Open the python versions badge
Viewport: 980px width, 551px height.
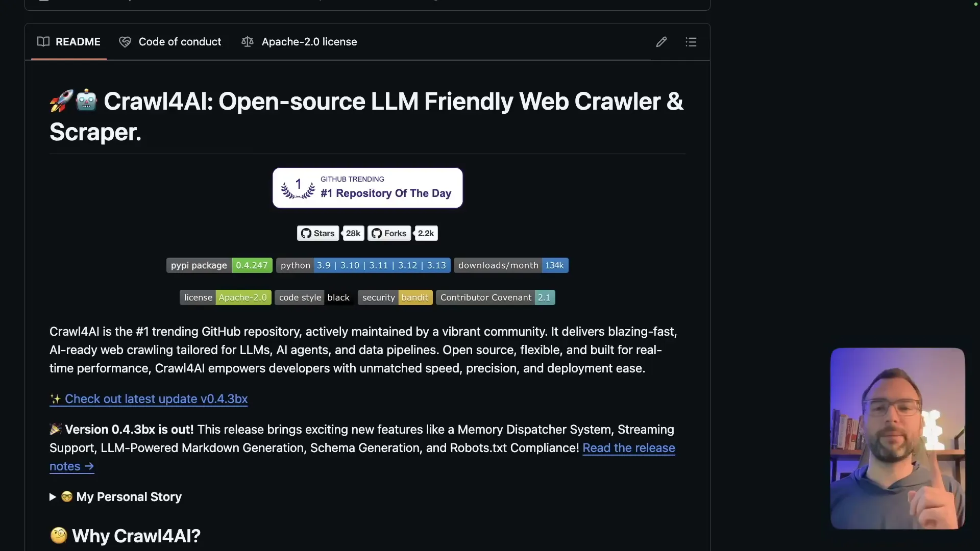tap(363, 265)
